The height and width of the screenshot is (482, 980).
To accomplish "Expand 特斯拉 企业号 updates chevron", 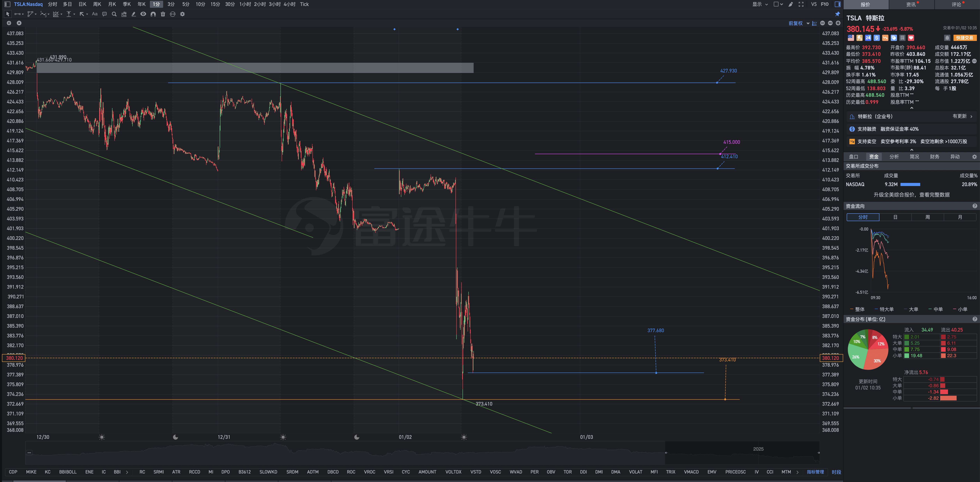I will (971, 116).
